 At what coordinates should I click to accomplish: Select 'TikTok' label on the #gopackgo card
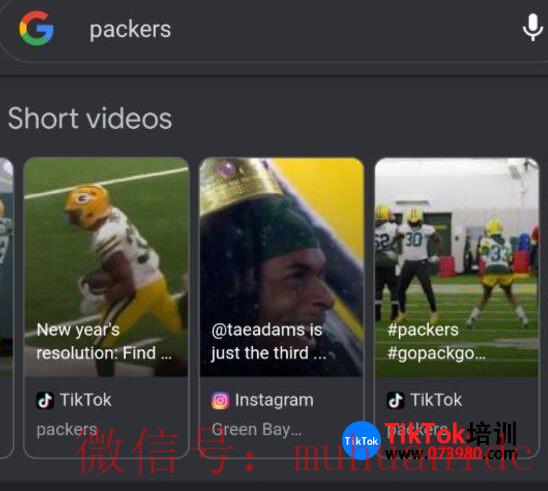(x=436, y=400)
